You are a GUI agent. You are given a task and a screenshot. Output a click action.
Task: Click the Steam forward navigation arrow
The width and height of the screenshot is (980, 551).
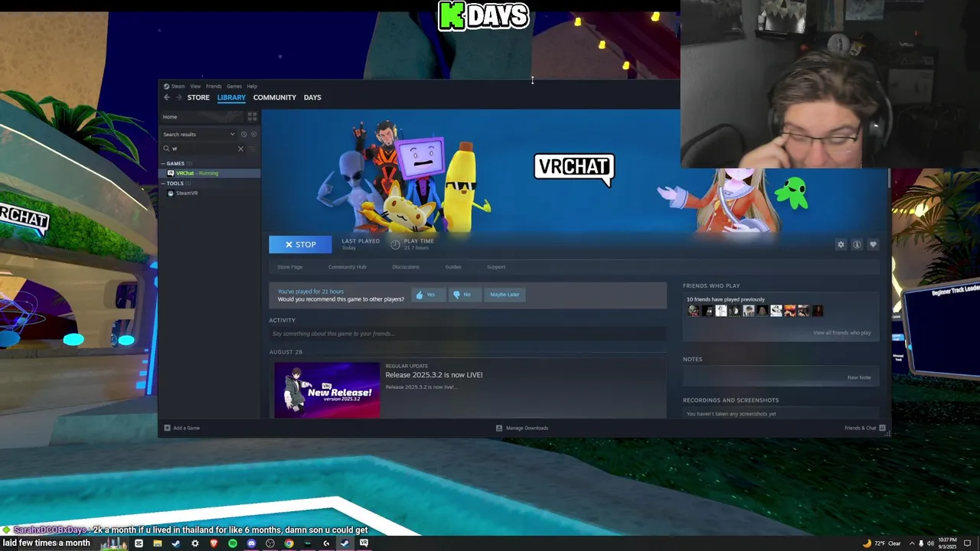(x=178, y=97)
